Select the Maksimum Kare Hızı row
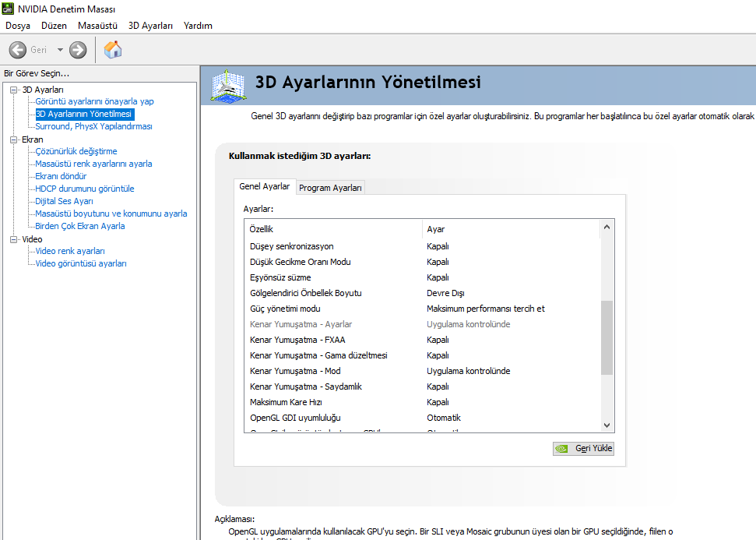The width and height of the screenshot is (756, 540). coord(422,402)
